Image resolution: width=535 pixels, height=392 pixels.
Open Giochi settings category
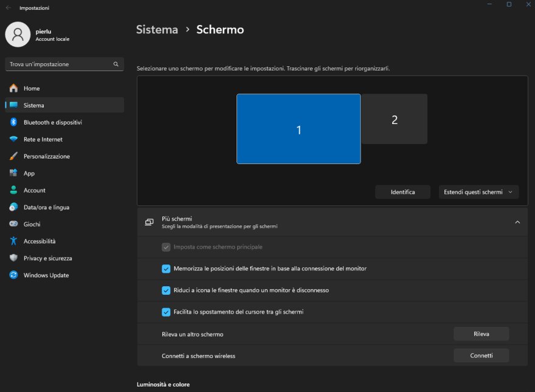[64, 224]
